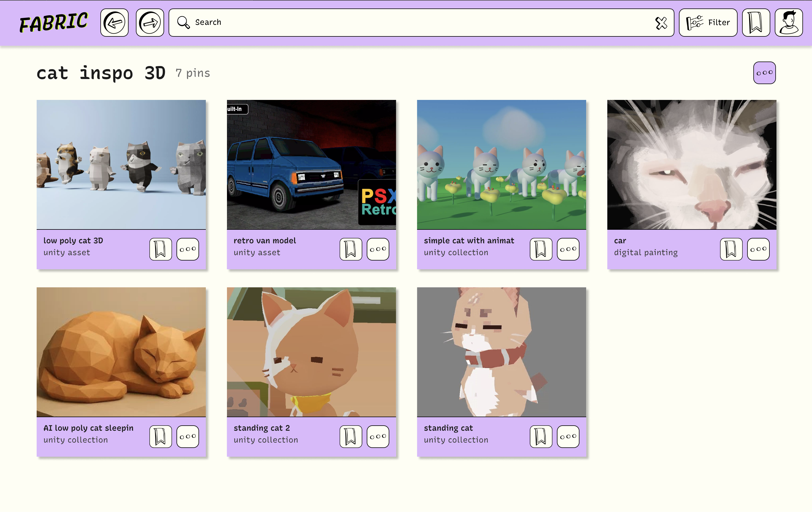Open the sleeping low poly cat image

(x=121, y=352)
